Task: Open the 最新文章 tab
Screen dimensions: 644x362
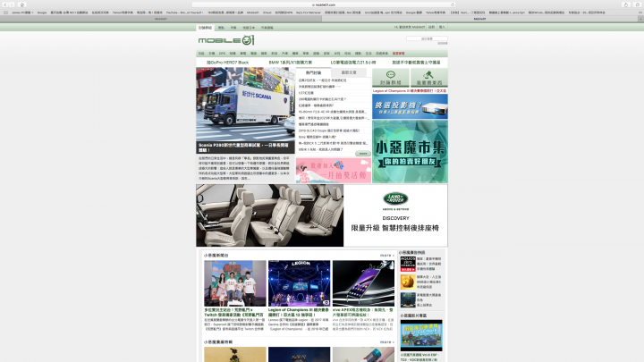Action: [349, 72]
